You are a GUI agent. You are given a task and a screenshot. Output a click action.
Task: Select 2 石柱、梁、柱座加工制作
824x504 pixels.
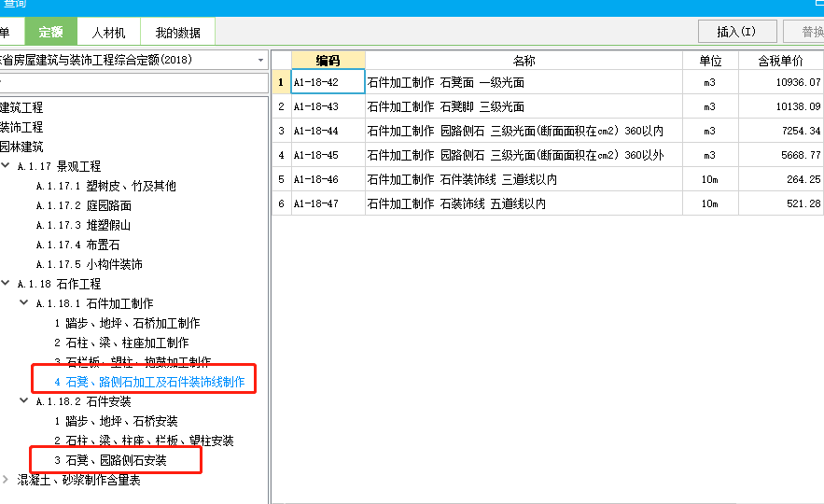121,343
